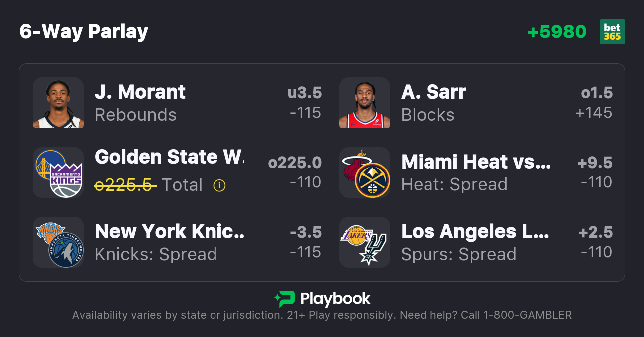Viewport: 644px width, 337px height.
Task: Click the Warriors and Kings team logos
Action: click(x=58, y=172)
